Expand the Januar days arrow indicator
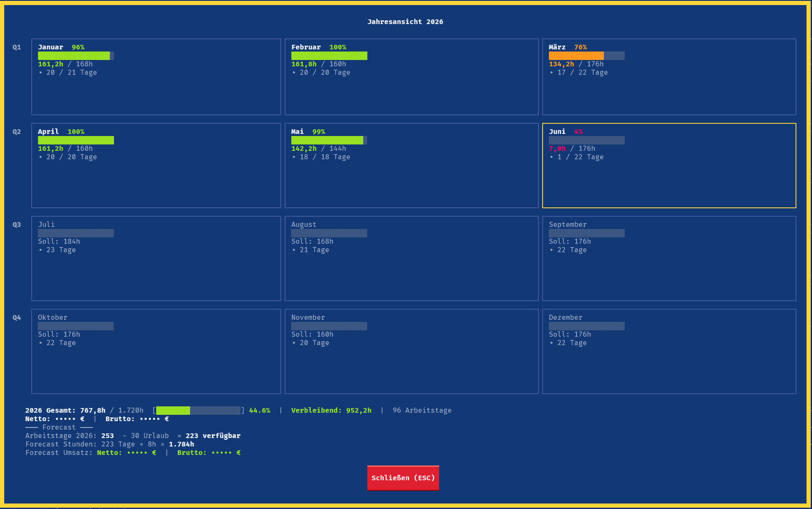The width and height of the screenshot is (812, 509). 41,73
